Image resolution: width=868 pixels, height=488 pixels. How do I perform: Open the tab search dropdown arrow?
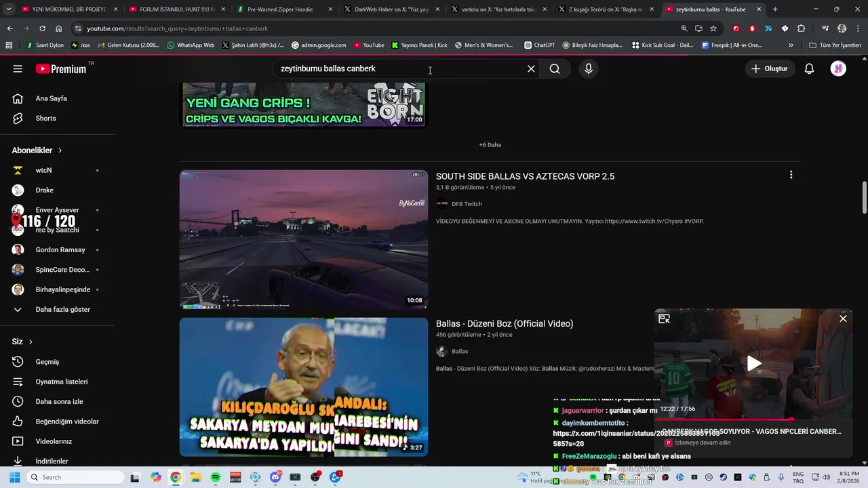point(9,9)
